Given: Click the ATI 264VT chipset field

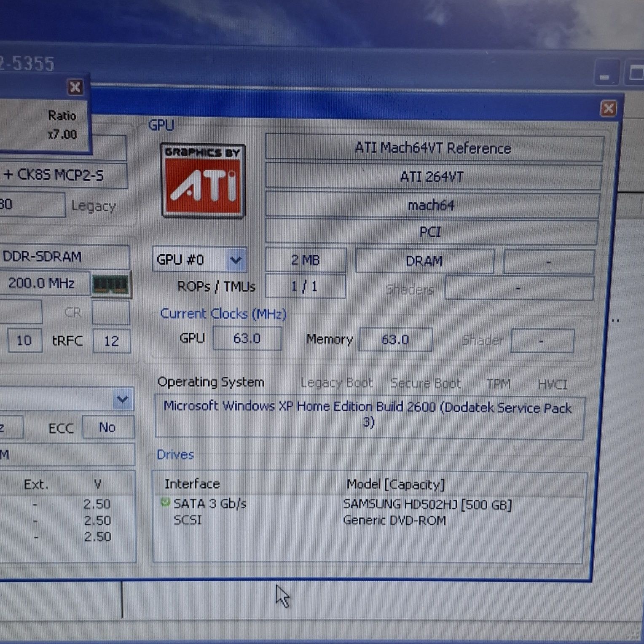Looking at the screenshot, I should coord(433,177).
